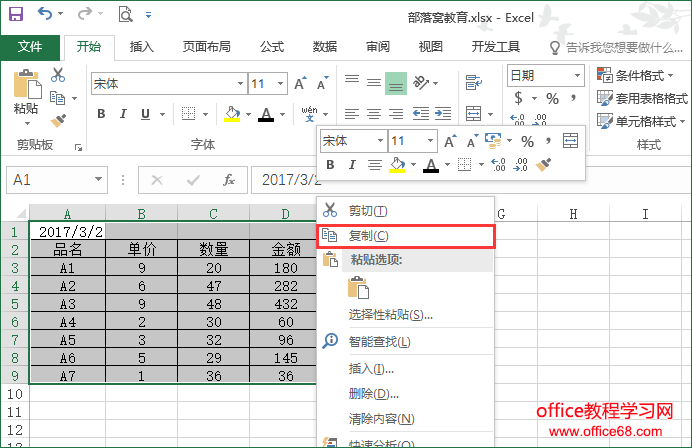Click the yellow fill color button in ribbon
The width and height of the screenshot is (692, 448).
coord(232,114)
